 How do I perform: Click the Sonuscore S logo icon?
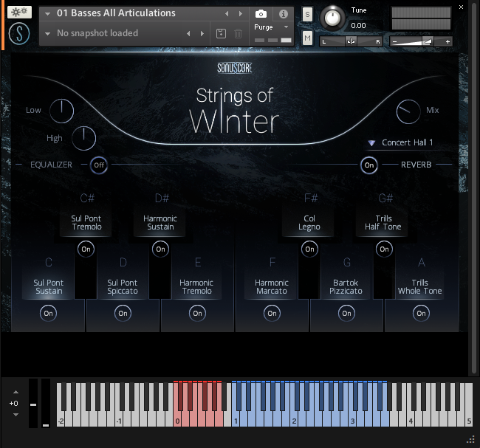click(19, 34)
